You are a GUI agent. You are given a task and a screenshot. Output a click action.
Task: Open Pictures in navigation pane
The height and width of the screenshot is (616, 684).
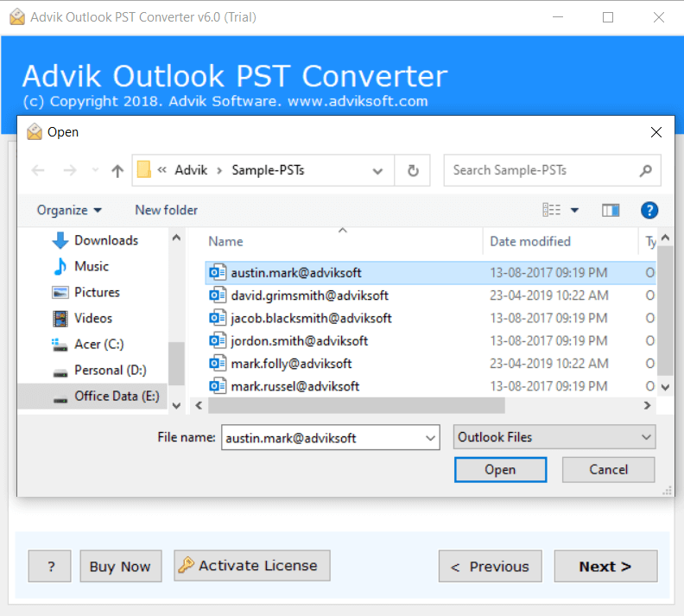tap(86, 292)
